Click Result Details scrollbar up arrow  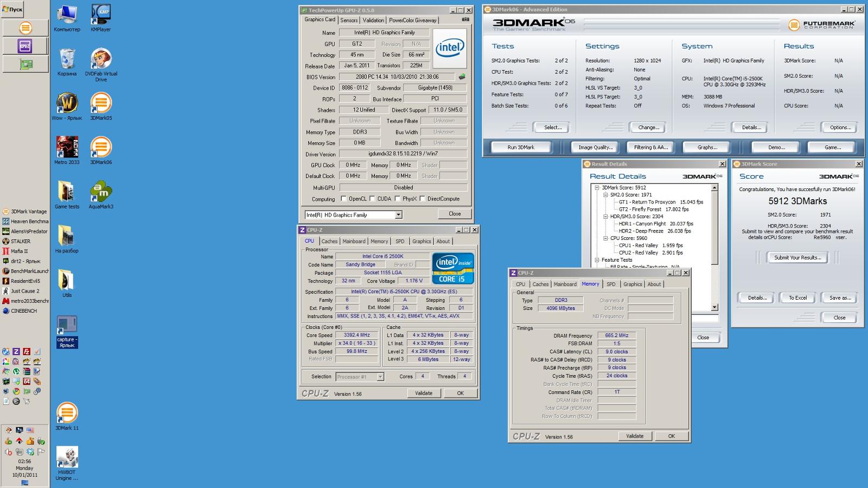(x=714, y=188)
